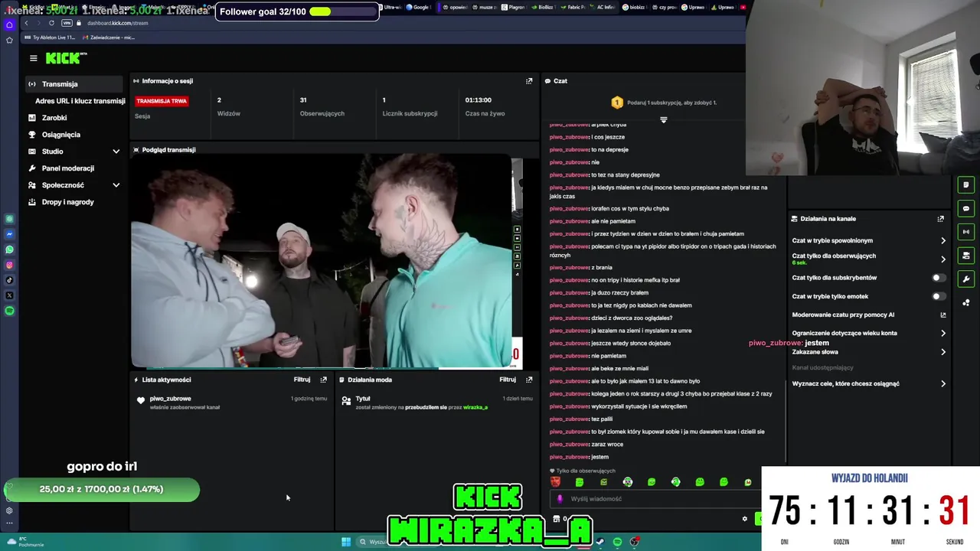This screenshot has width=980, height=551.
Task: Click the piwo_zubrowe follower activity entry
Action: (x=230, y=403)
